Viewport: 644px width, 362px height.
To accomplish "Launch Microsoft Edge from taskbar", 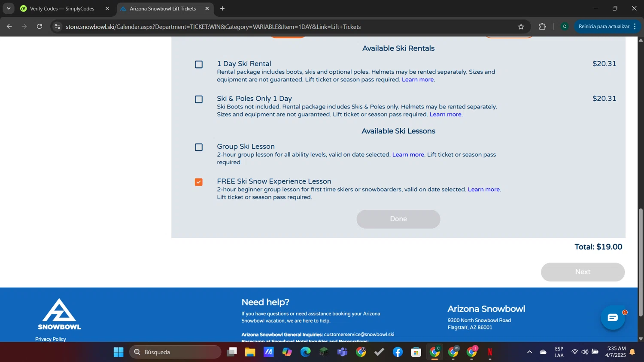I will click(x=306, y=352).
